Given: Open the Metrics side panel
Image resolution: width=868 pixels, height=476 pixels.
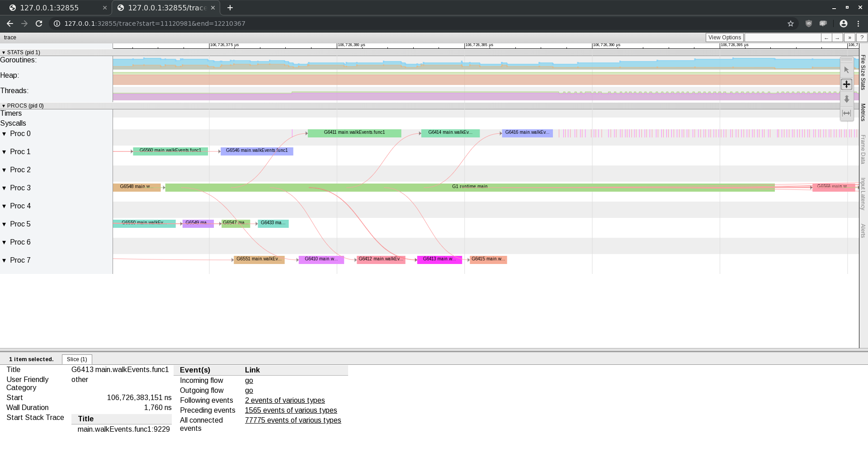Looking at the screenshot, I should pyautogui.click(x=863, y=113).
